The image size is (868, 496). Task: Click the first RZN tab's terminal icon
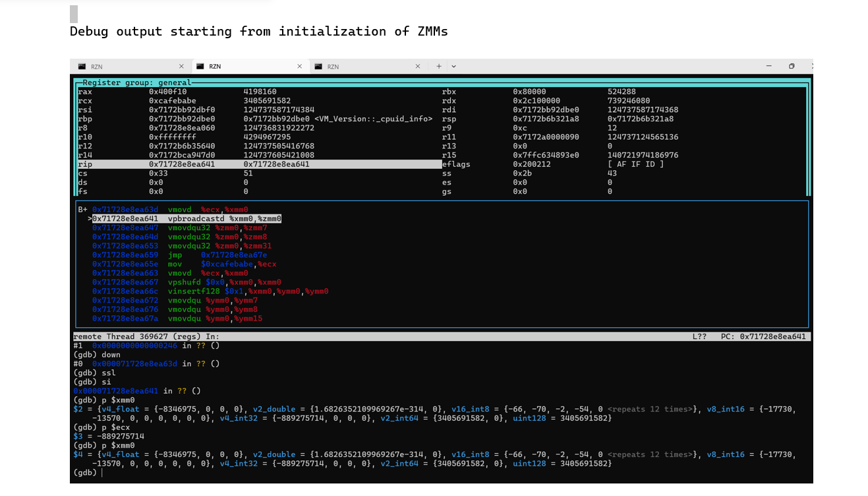click(82, 67)
